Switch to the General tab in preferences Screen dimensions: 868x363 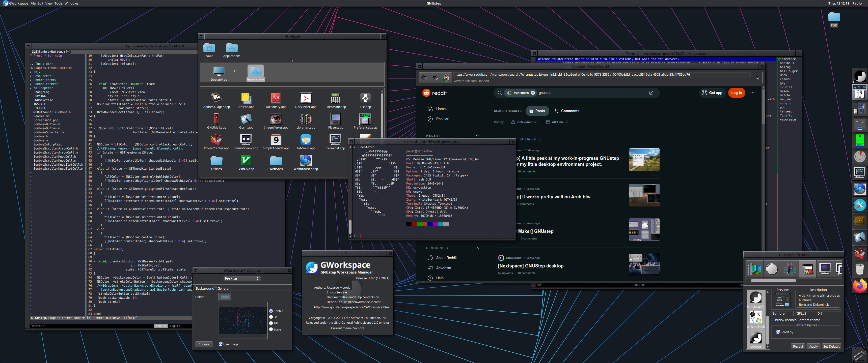[x=223, y=288]
